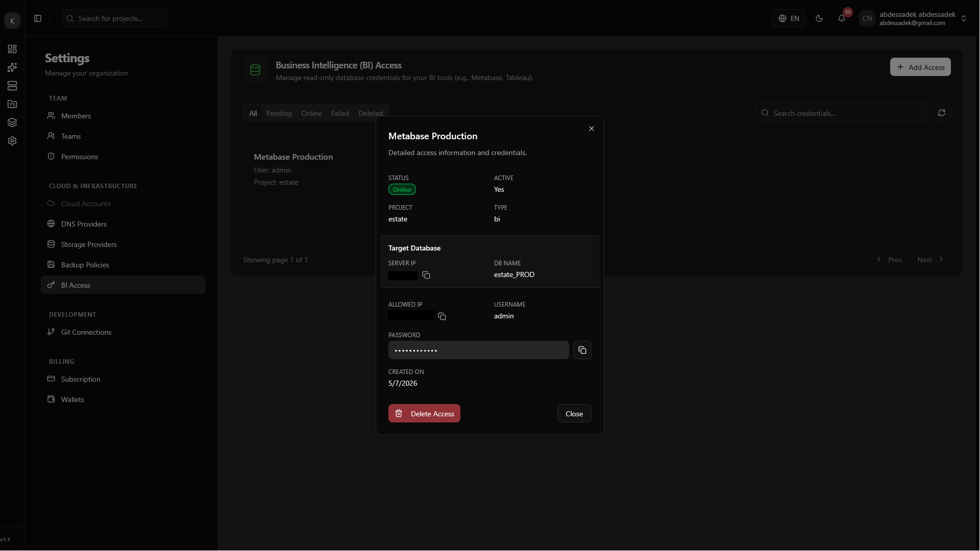This screenshot has height=551, width=980.
Task: Click the K organization logo
Action: (x=12, y=20)
